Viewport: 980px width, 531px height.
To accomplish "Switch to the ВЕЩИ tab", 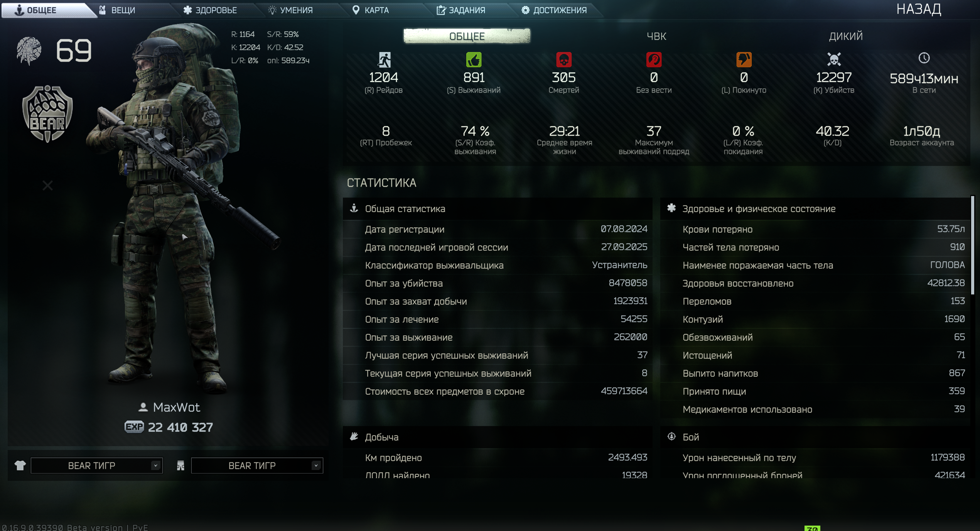I will point(117,10).
